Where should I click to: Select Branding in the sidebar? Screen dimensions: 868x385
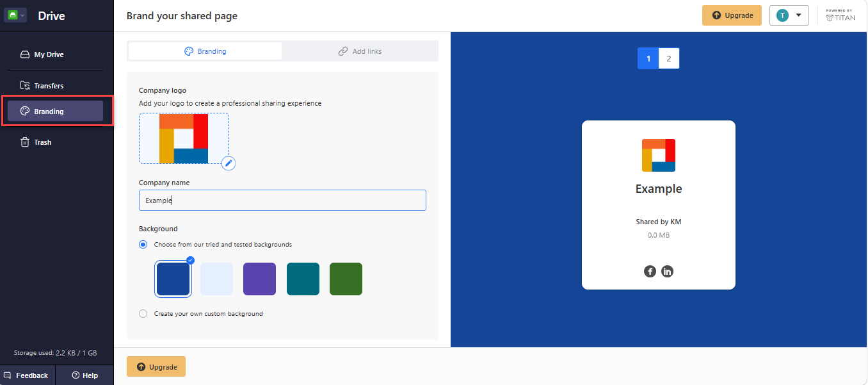pyautogui.click(x=55, y=111)
